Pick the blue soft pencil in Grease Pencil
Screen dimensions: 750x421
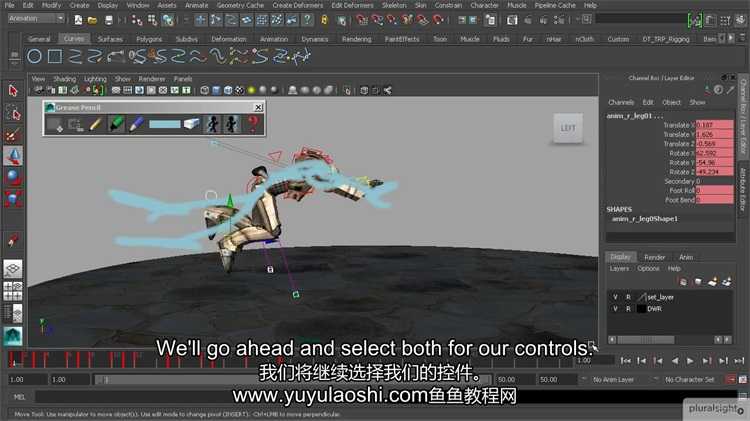(x=136, y=124)
